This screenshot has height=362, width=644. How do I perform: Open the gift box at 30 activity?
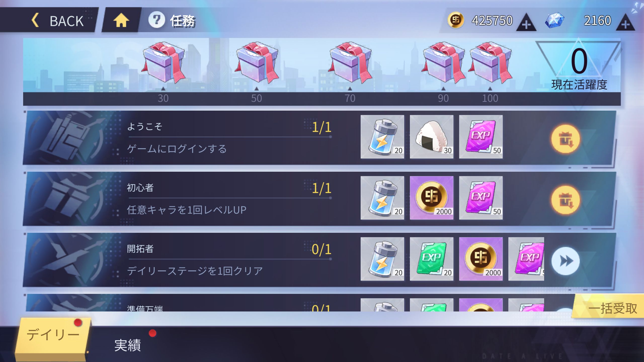pyautogui.click(x=164, y=62)
